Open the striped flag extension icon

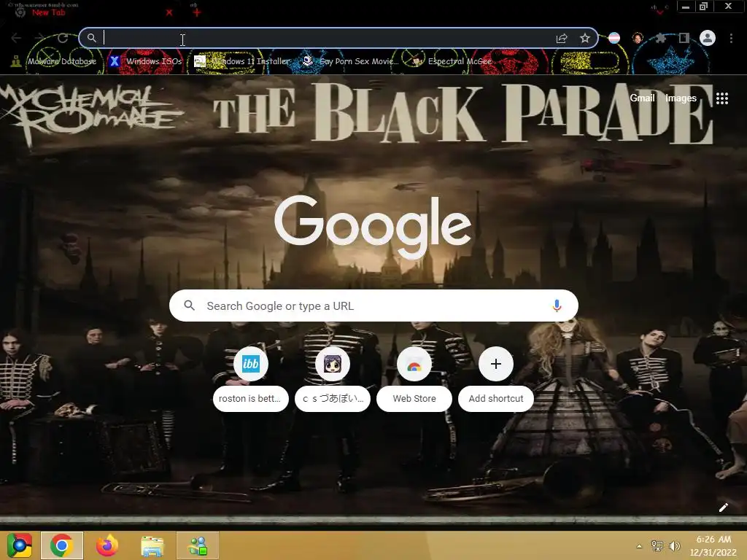tap(614, 38)
